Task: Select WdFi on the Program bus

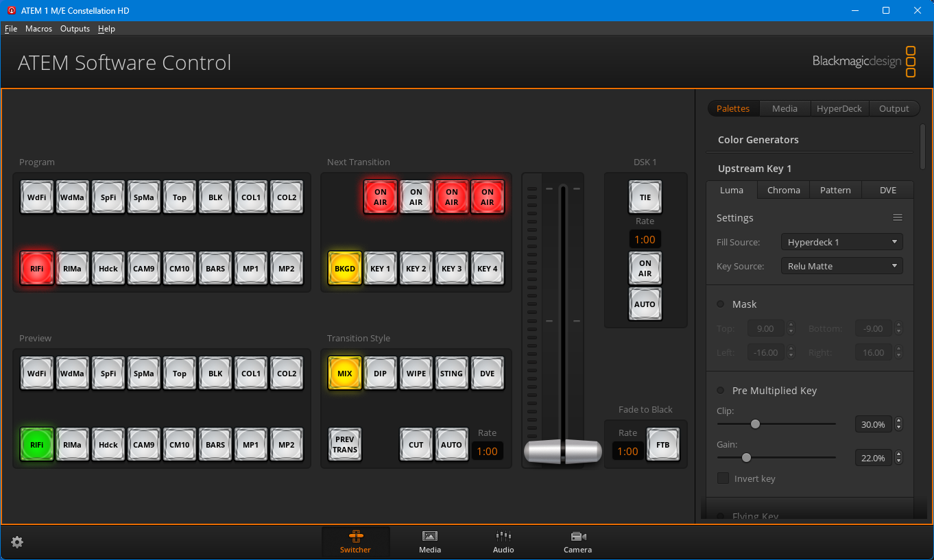Action: click(x=37, y=197)
